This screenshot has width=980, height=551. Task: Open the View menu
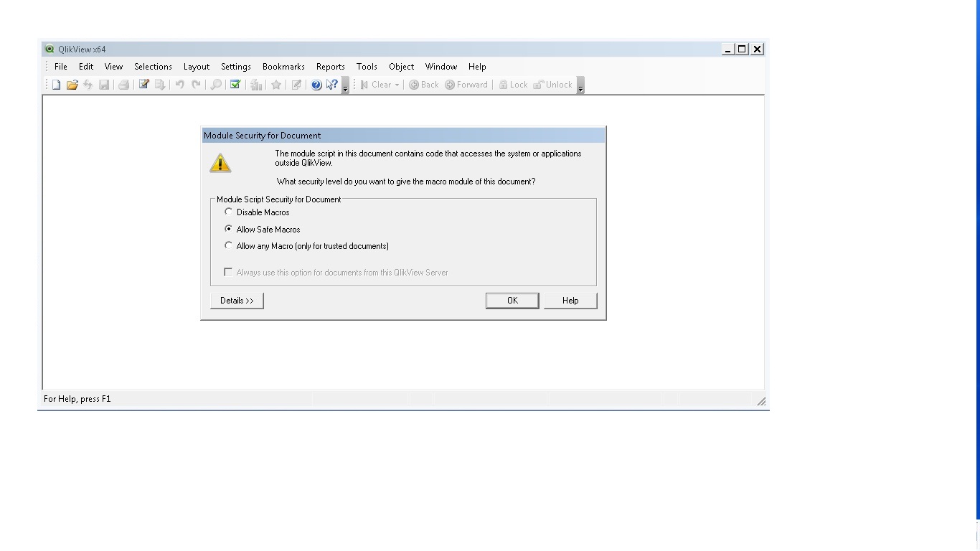[x=113, y=67]
